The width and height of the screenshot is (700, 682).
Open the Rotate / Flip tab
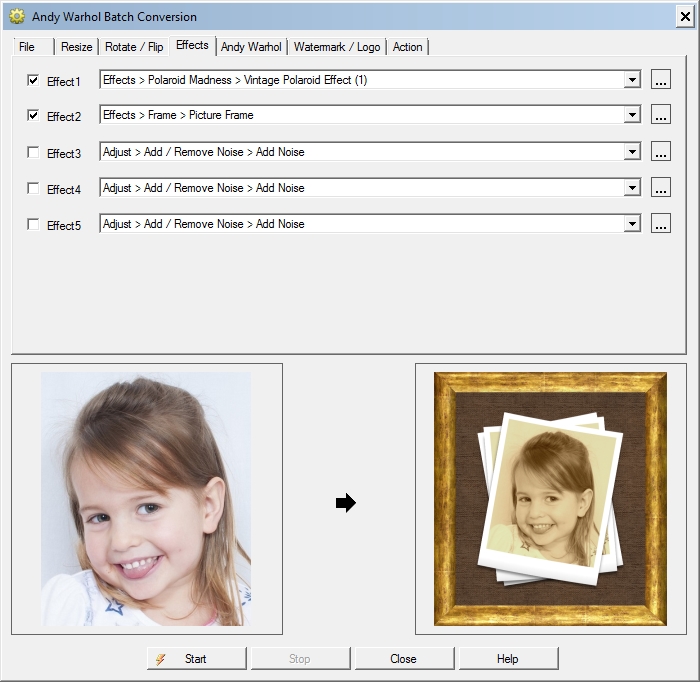coord(134,47)
